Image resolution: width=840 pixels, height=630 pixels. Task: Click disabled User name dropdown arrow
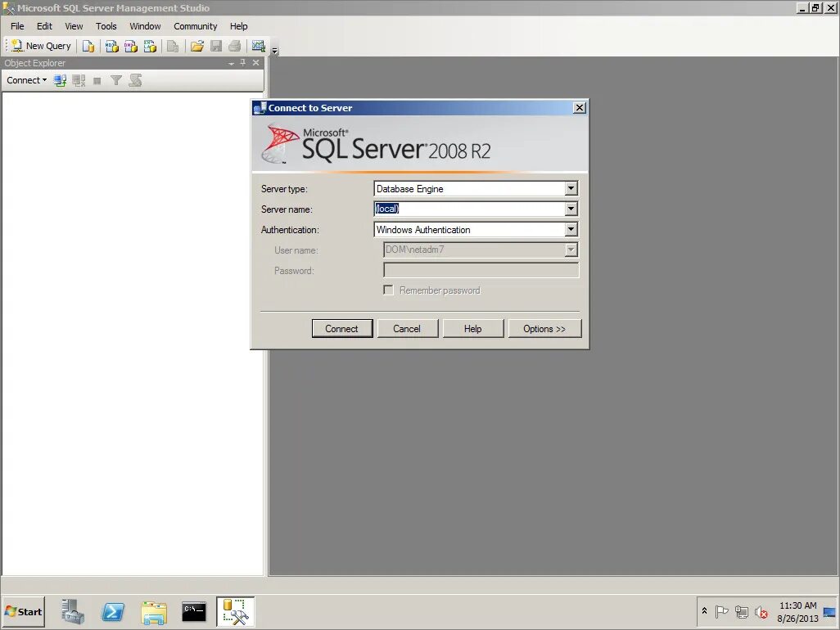click(x=571, y=250)
